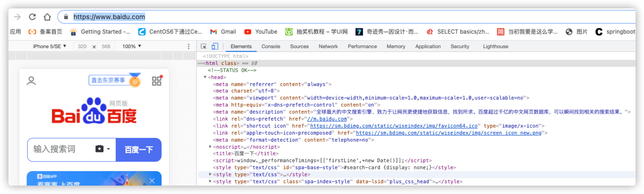Open the 图片 bookmark
Screen dimensions: 644x194
(x=577, y=32)
